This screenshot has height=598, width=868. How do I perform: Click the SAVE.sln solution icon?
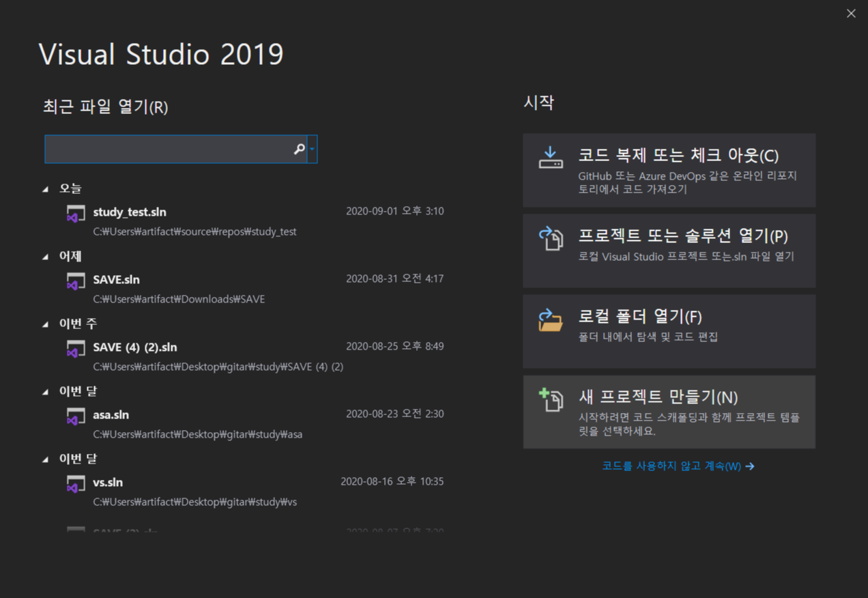(76, 281)
